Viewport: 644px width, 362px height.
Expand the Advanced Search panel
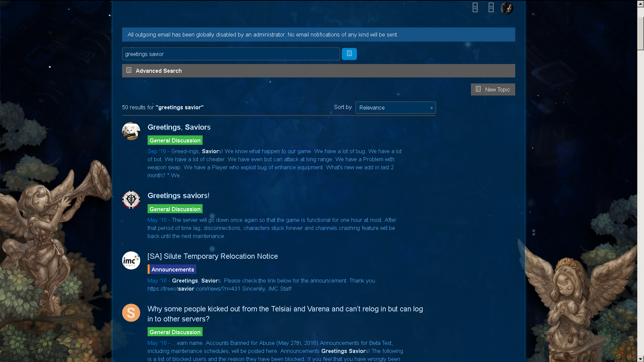159,71
